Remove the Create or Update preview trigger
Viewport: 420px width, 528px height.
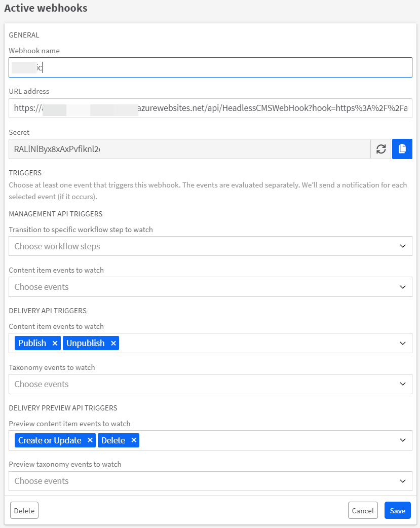click(90, 440)
